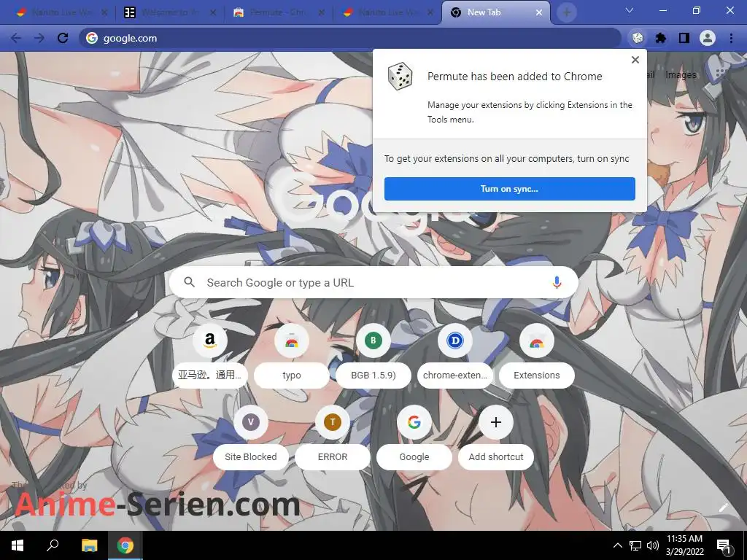Viewport: 747px width, 560px height.
Task: Open the notification center icon
Action: coord(724,545)
